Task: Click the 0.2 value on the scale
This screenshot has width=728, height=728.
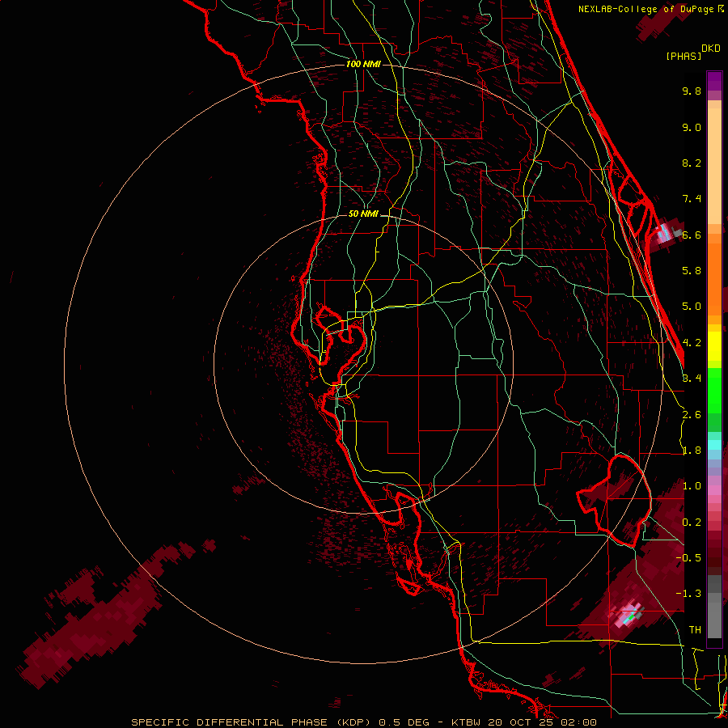Action: point(692,523)
